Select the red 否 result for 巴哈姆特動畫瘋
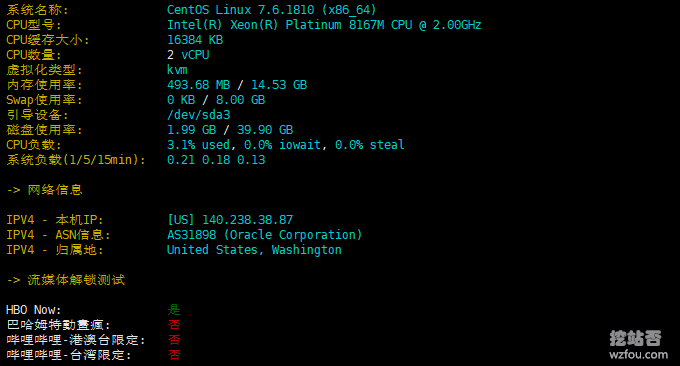This screenshot has width=680, height=366. pos(174,325)
